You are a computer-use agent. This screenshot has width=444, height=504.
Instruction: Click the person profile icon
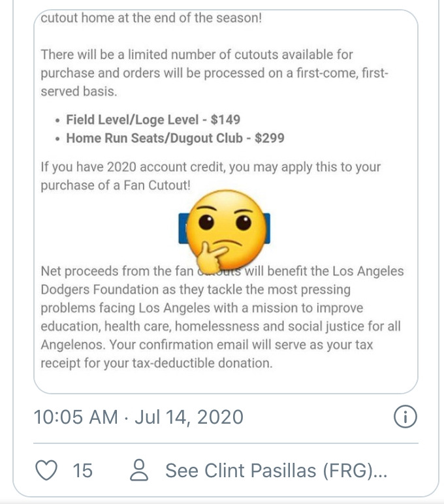(140, 470)
